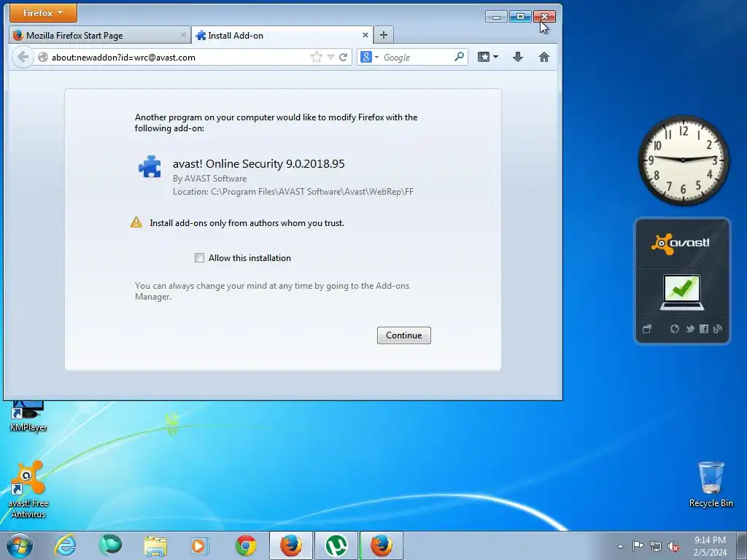Click the By AVAST Software text
Image resolution: width=747 pixels, height=560 pixels.
[209, 179]
